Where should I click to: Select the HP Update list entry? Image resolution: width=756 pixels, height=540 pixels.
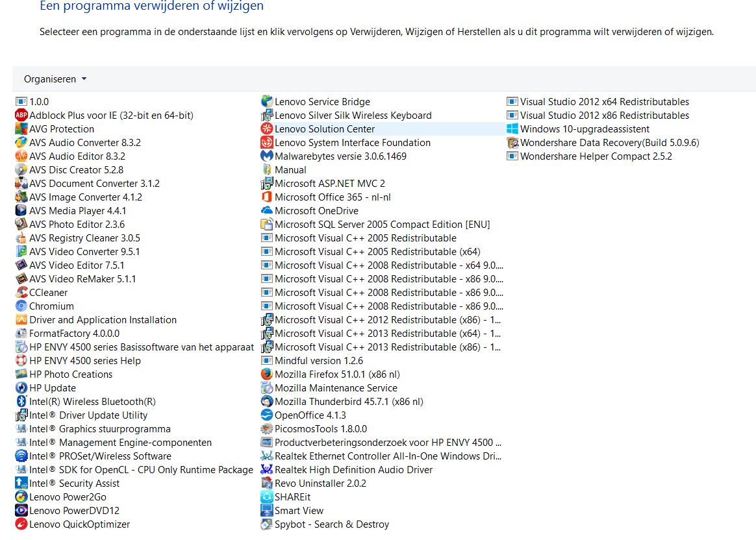click(46, 387)
